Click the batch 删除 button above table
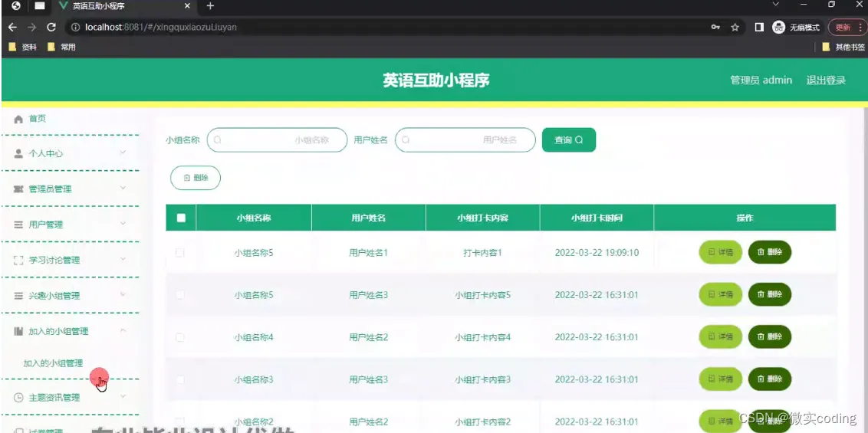Viewport: 868px width, 433px height. tap(196, 178)
